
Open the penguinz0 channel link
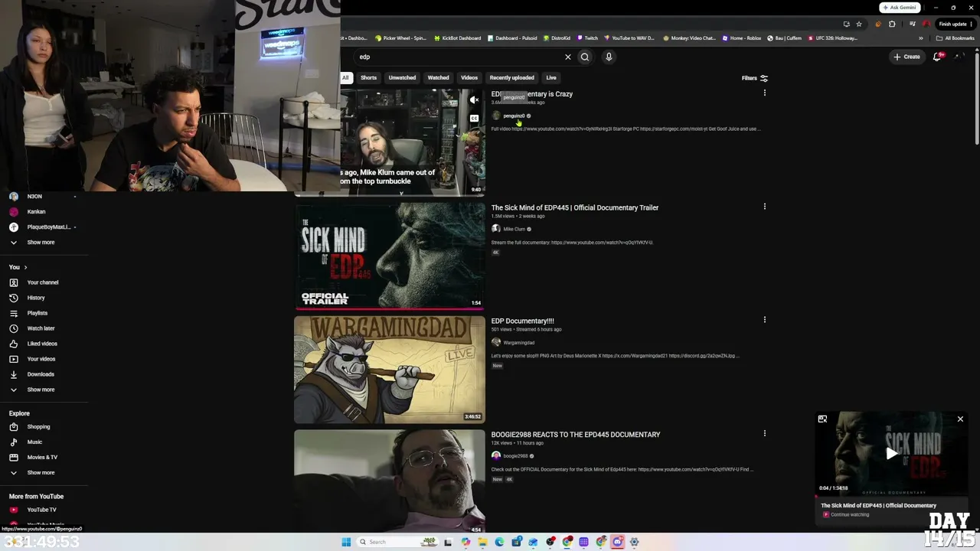pos(514,116)
